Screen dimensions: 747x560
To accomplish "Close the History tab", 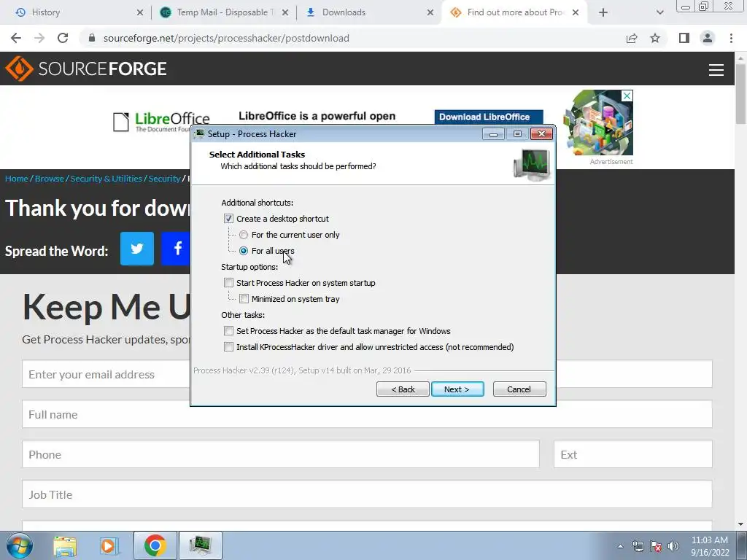I will 139,12.
